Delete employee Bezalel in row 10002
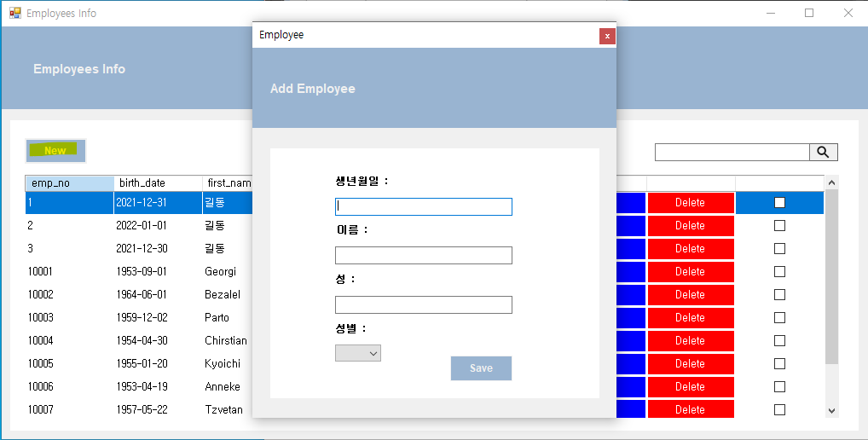 691,294
